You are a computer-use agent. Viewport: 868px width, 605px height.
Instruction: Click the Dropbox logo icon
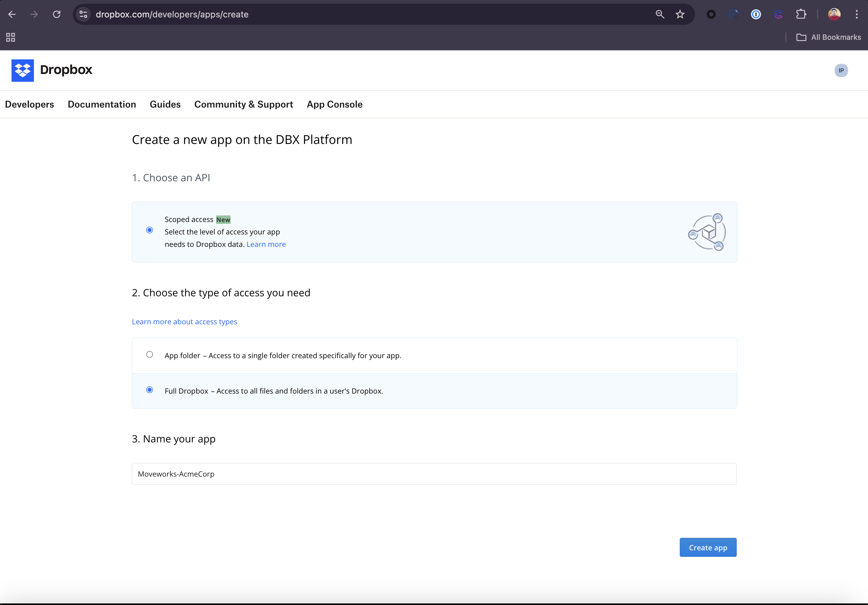[x=23, y=70]
